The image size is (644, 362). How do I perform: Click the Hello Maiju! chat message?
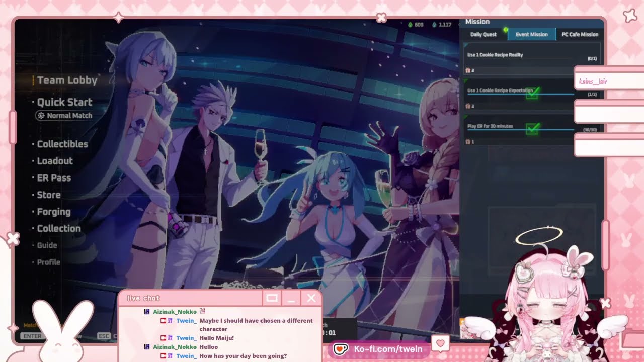(217, 338)
